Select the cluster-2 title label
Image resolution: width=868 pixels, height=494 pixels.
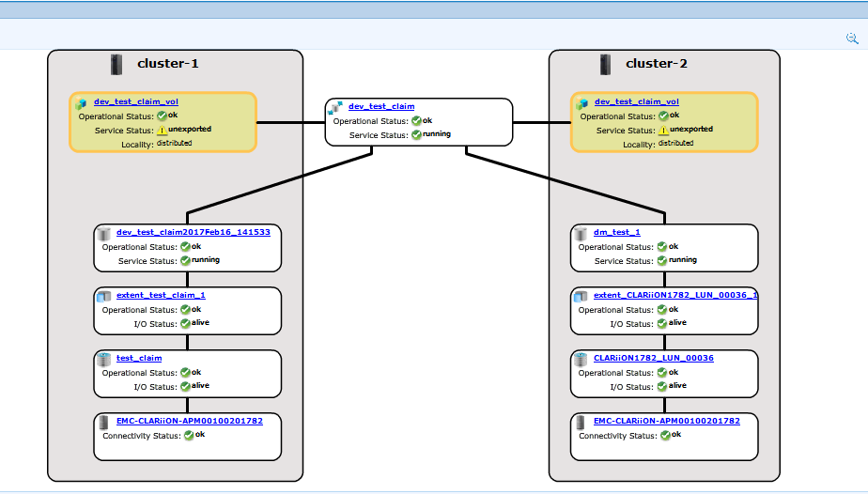[657, 64]
